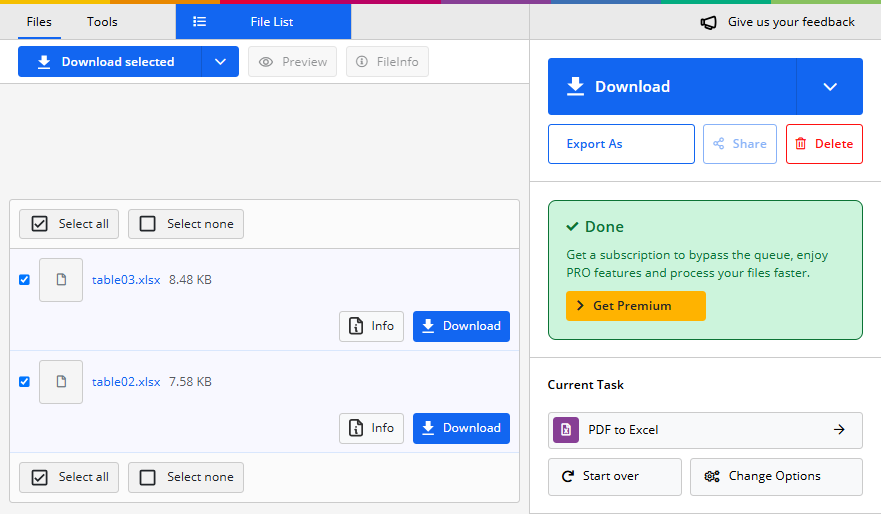Click the info document icon for table02.xlsx
881x514 pixels.
(356, 428)
